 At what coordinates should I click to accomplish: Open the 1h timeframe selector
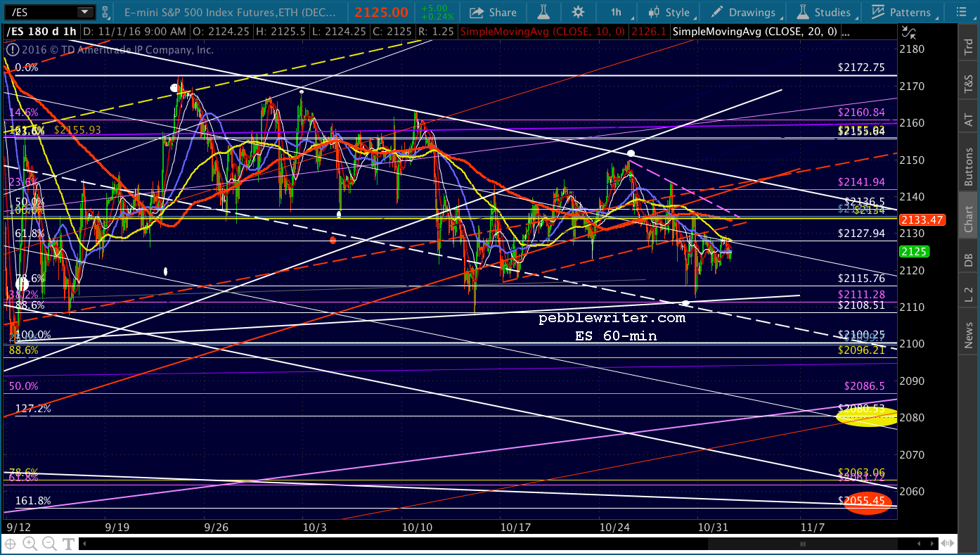point(616,12)
